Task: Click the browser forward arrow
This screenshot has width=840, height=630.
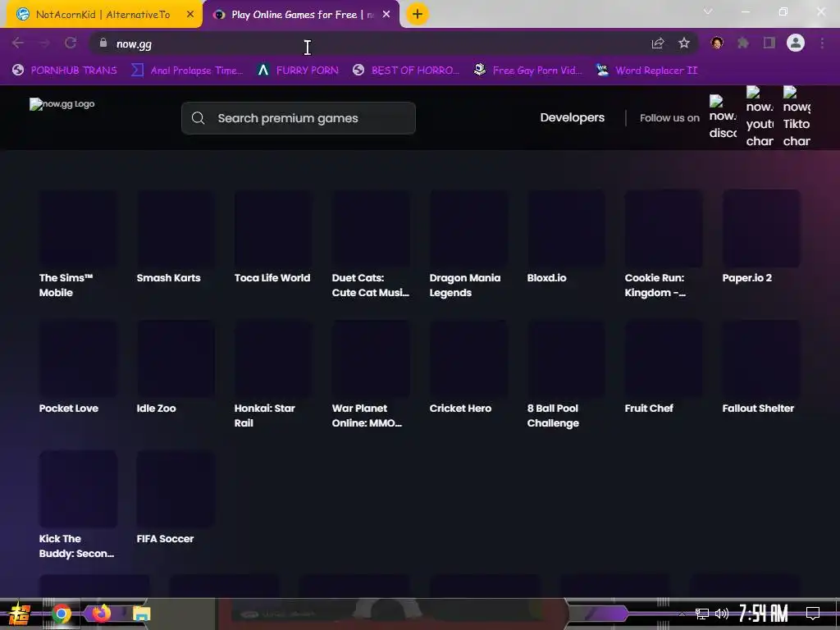Action: [x=44, y=43]
